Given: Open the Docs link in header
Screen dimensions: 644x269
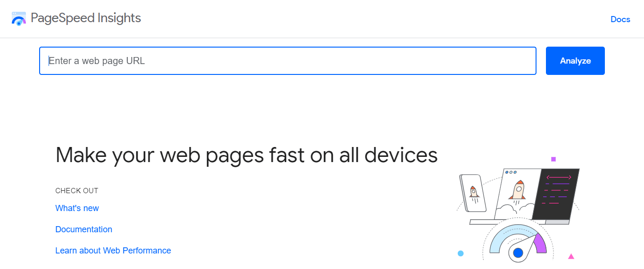Looking at the screenshot, I should pyautogui.click(x=620, y=19).
